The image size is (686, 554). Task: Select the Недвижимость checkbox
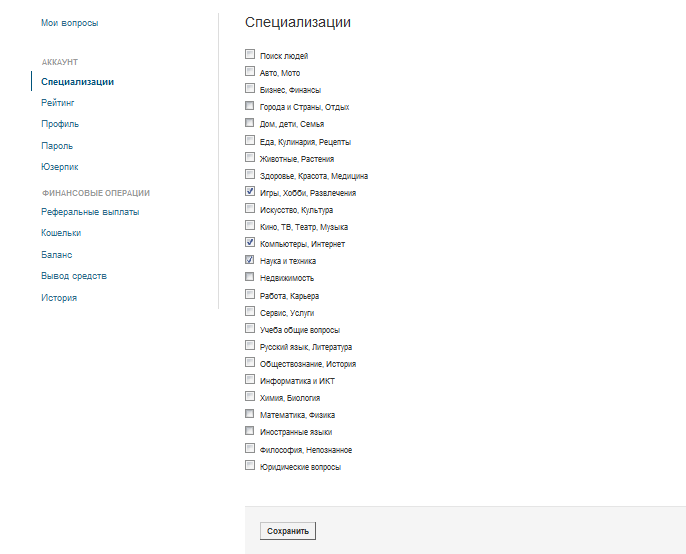coord(250,277)
